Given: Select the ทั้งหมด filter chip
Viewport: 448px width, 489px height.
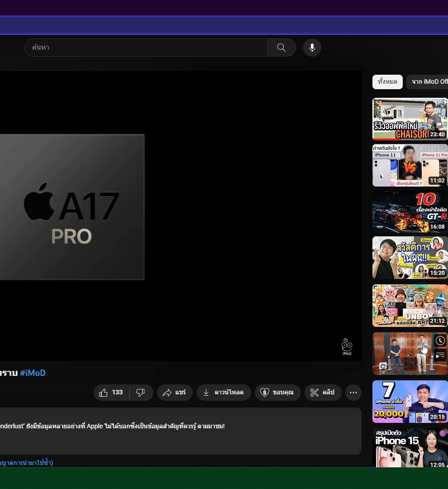Looking at the screenshot, I should click(x=387, y=81).
